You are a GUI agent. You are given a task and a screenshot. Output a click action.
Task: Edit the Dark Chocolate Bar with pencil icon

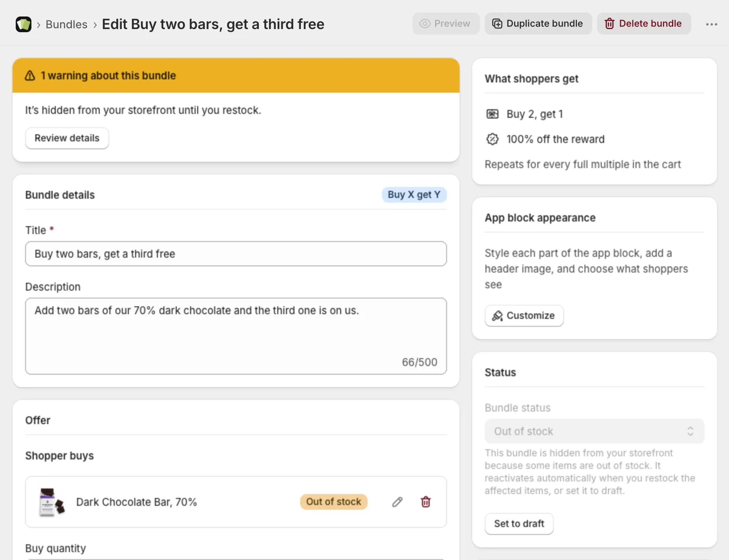397,502
